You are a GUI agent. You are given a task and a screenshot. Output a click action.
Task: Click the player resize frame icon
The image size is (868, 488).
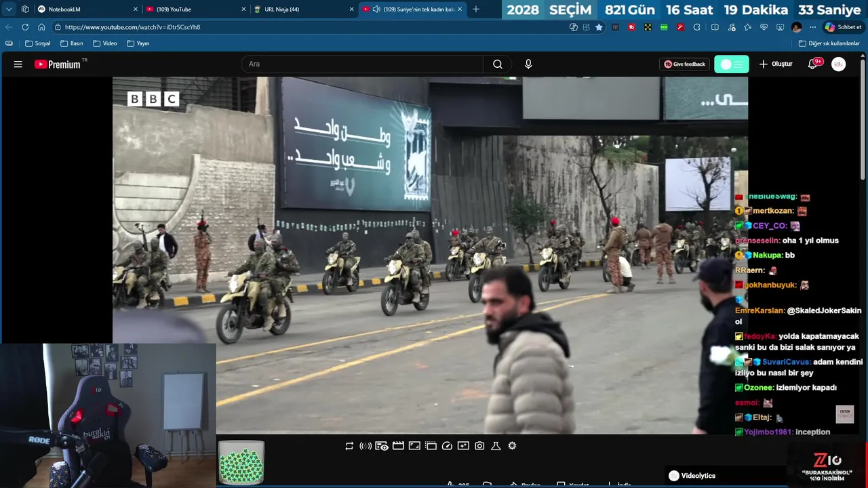pos(414,446)
